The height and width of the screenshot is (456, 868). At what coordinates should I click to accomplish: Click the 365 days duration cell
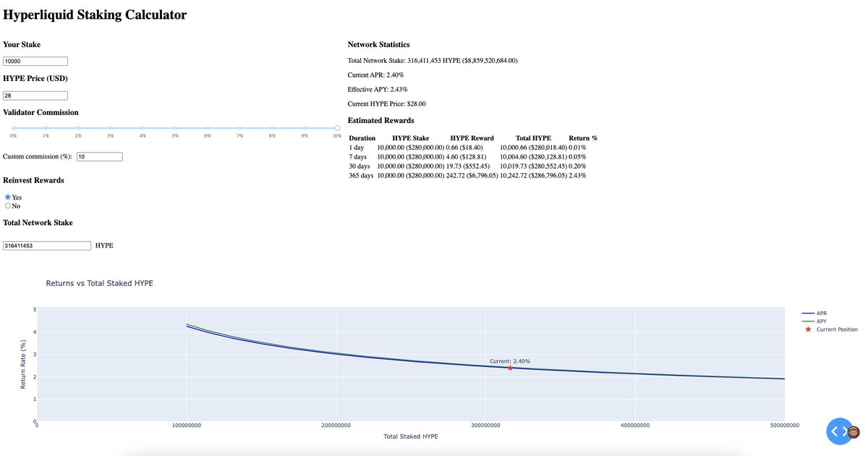[x=362, y=176]
